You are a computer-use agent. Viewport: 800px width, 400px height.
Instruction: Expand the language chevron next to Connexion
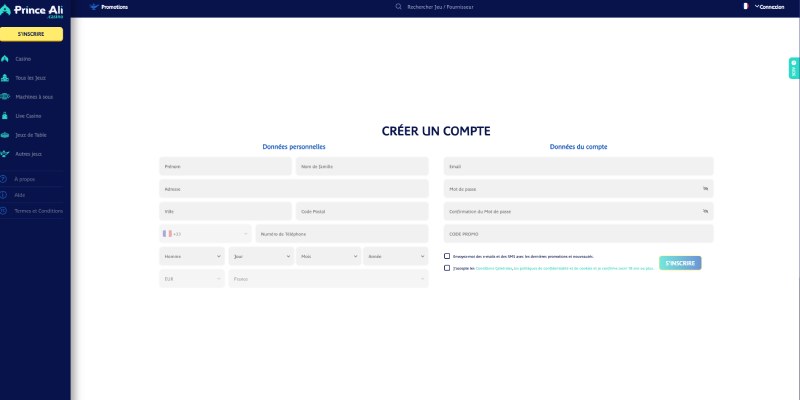tap(757, 7)
